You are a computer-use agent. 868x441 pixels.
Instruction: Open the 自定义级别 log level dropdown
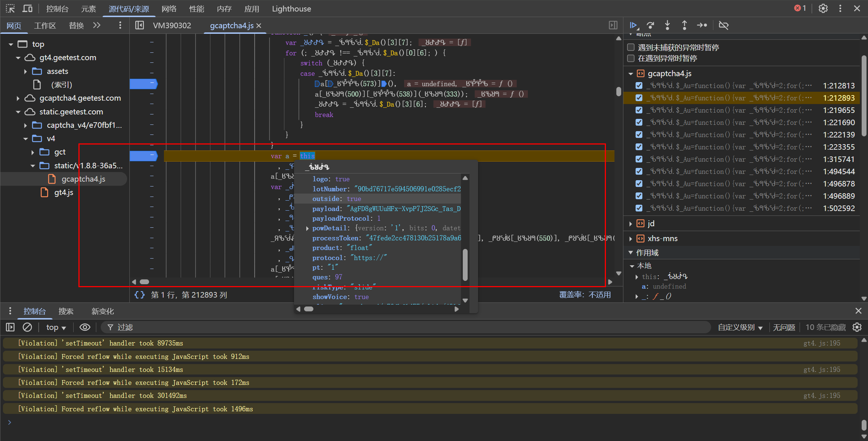point(740,327)
